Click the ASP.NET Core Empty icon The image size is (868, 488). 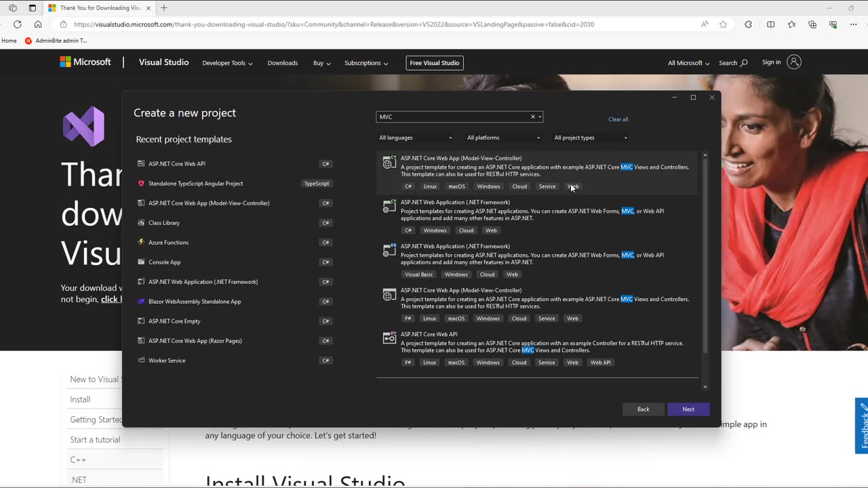(141, 321)
